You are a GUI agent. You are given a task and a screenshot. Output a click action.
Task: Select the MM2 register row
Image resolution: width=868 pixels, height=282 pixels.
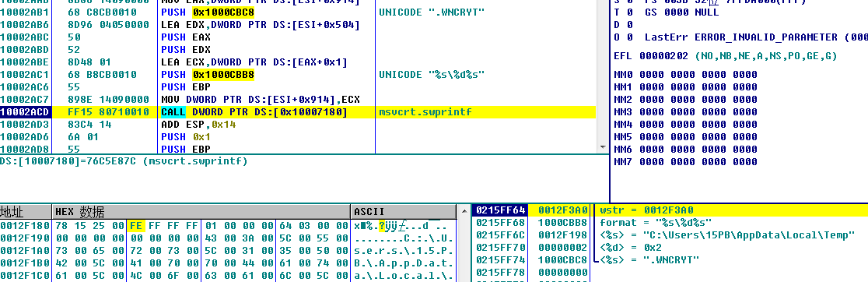click(x=686, y=100)
